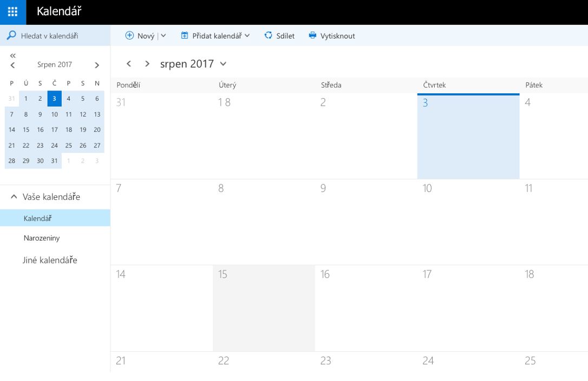Go to previous month in mini calendar
This screenshot has height=381, width=588.
pyautogui.click(x=13, y=65)
